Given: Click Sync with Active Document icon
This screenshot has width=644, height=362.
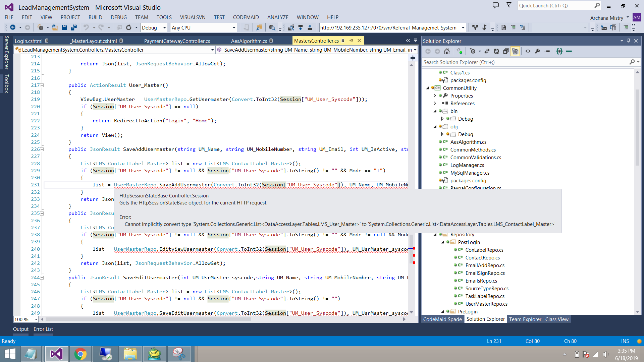Looking at the screenshot, I should coord(487,51).
